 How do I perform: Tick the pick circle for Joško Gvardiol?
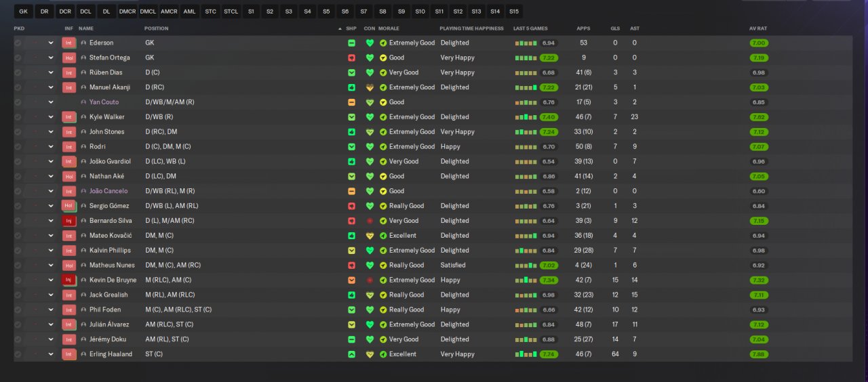[18, 161]
